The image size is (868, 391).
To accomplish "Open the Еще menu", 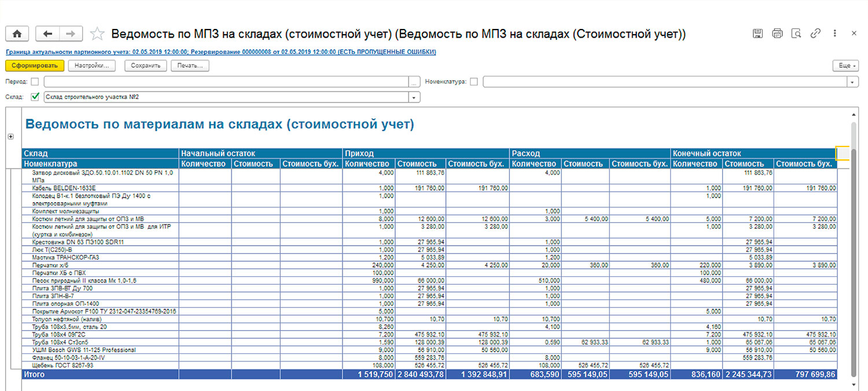I will (x=845, y=66).
